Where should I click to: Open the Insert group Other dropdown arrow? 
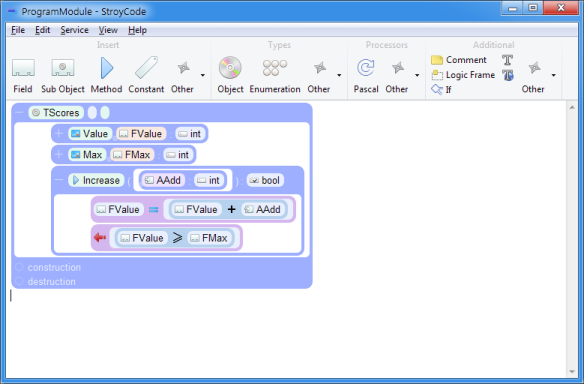(x=203, y=76)
